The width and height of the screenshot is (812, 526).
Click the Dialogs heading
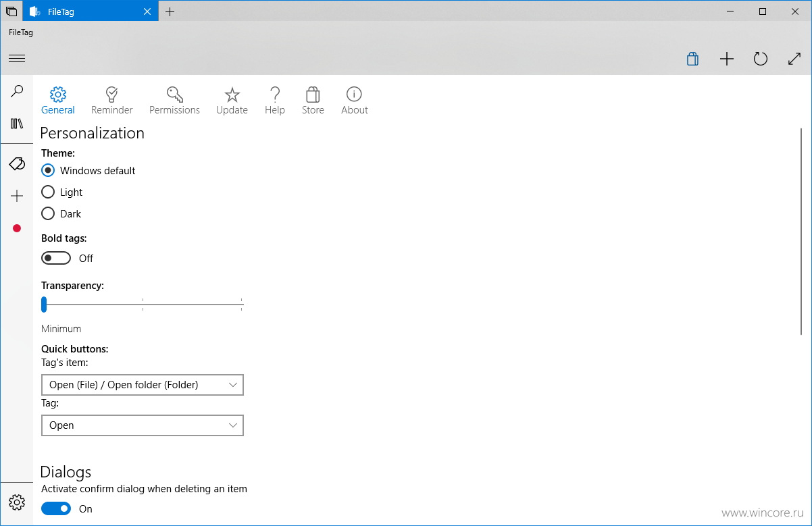tap(66, 471)
